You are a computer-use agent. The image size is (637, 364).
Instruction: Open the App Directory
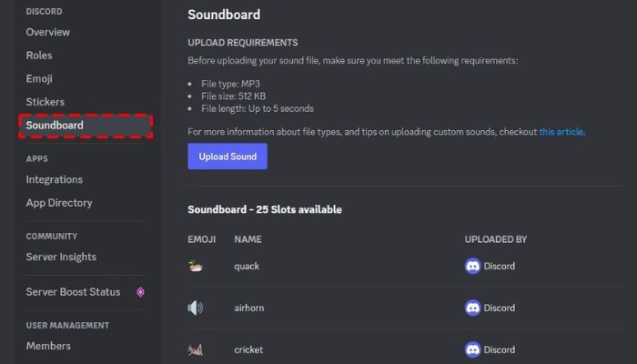click(x=59, y=203)
